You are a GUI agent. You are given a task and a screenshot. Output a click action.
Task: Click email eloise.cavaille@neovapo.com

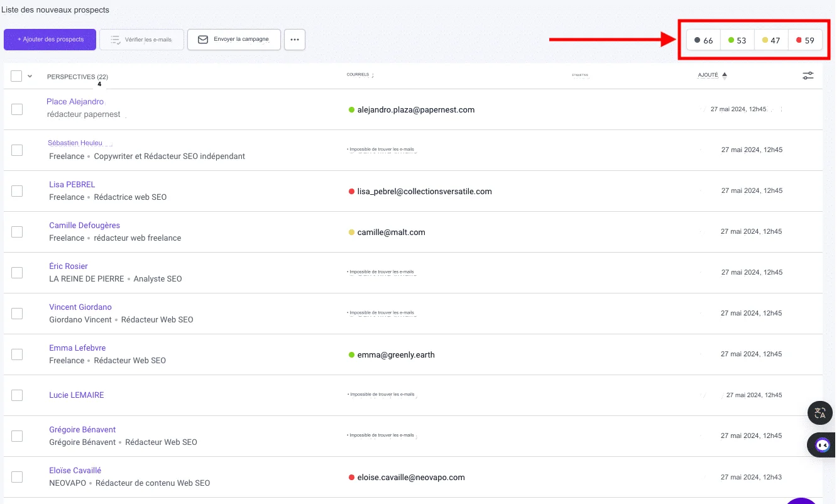(411, 478)
